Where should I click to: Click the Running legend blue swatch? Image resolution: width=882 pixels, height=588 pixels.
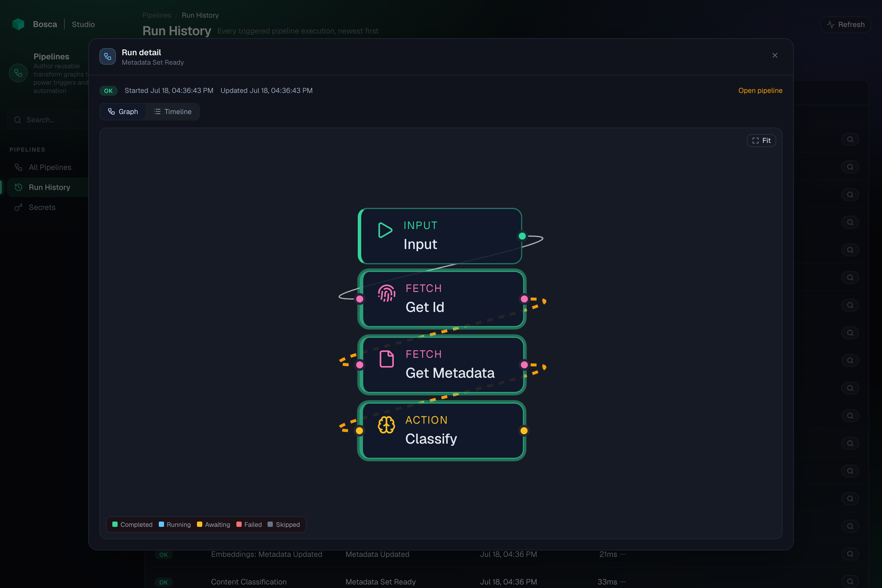[x=161, y=524]
